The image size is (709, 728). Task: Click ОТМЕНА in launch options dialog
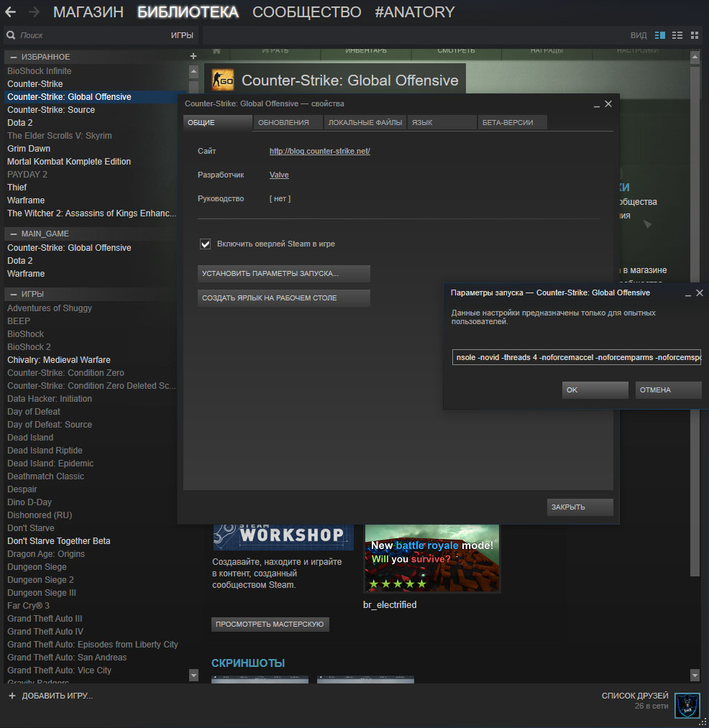point(668,390)
